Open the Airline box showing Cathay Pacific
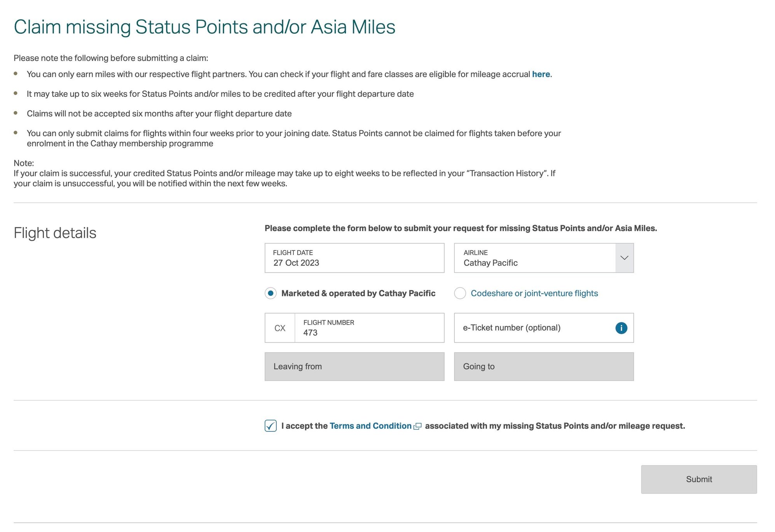The width and height of the screenshot is (775, 532). 535,258
